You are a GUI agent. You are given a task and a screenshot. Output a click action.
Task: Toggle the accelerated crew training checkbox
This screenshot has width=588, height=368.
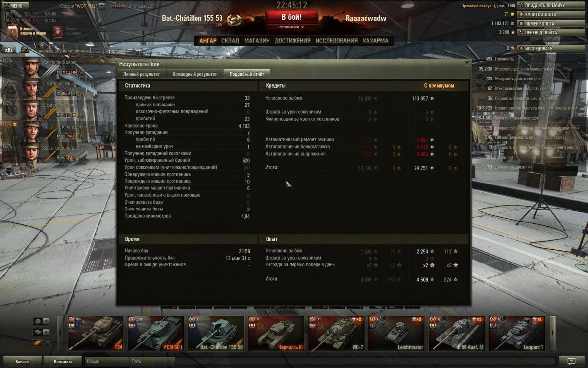click(x=28, y=50)
